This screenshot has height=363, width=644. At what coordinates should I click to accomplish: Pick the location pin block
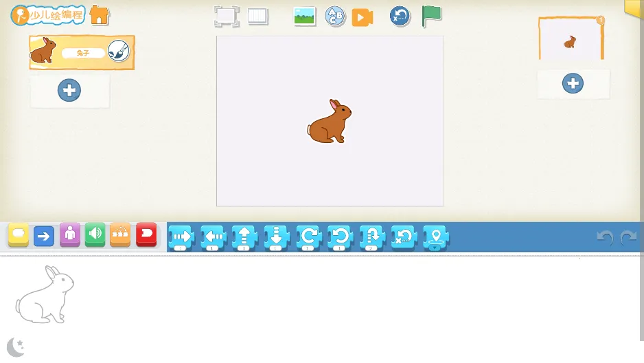pyautogui.click(x=436, y=238)
